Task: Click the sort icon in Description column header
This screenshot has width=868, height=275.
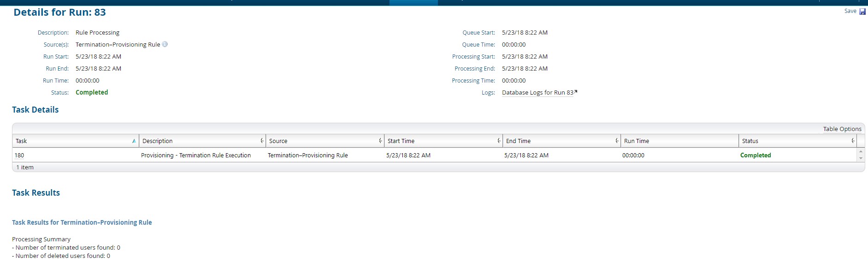Action: coord(262,141)
